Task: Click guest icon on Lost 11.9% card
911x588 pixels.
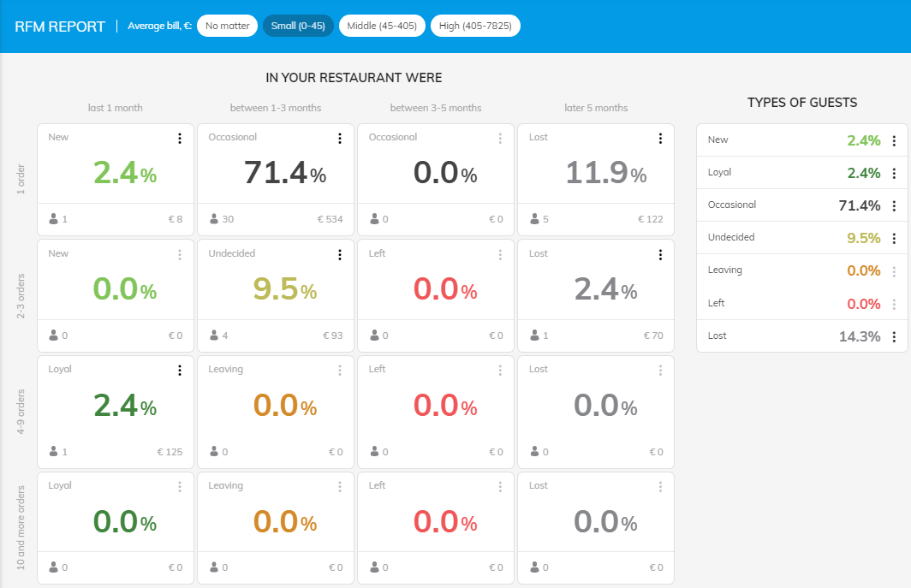Action: 534,220
